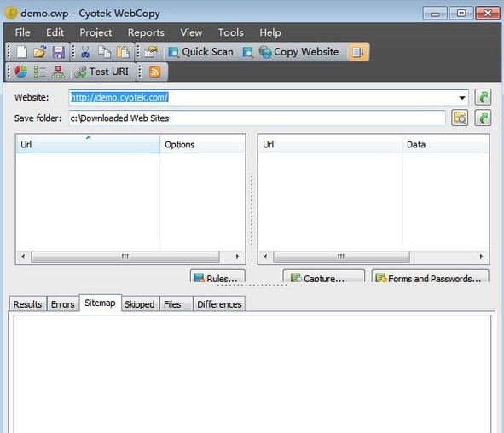The height and width of the screenshot is (433, 504).
Task: Open project properties icon in toolbar
Action: (151, 52)
